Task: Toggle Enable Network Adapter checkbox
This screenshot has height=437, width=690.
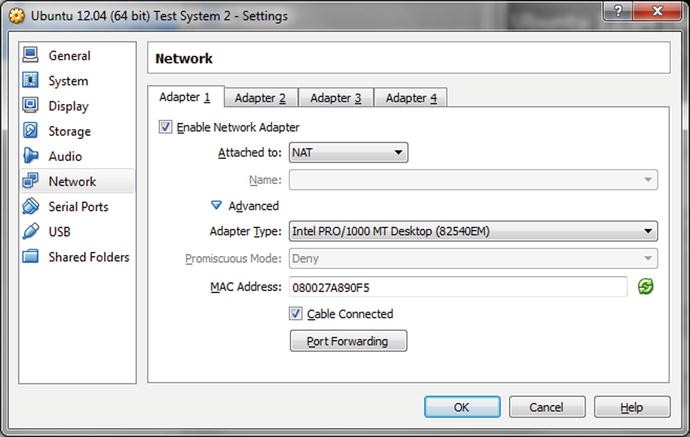Action: pyautogui.click(x=165, y=127)
